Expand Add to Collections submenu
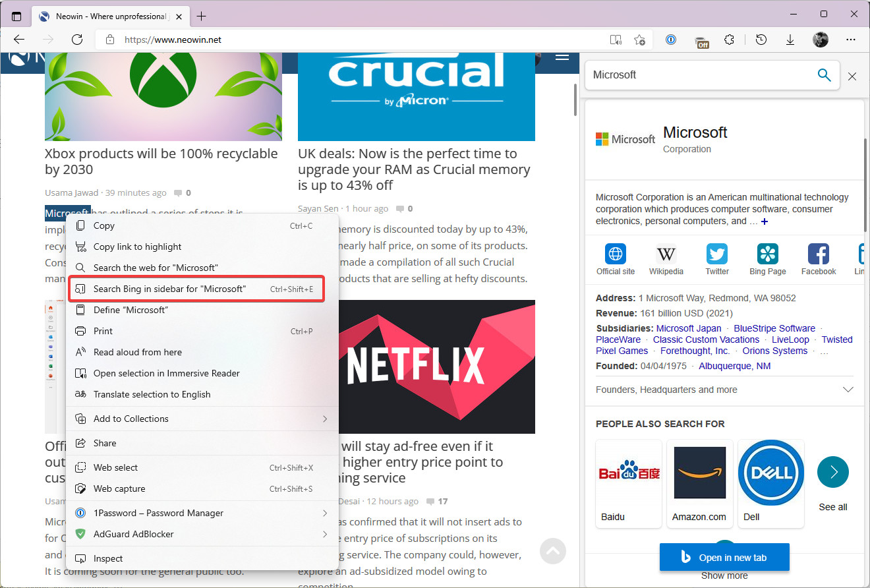Viewport: 870px width, 588px height. (325, 419)
